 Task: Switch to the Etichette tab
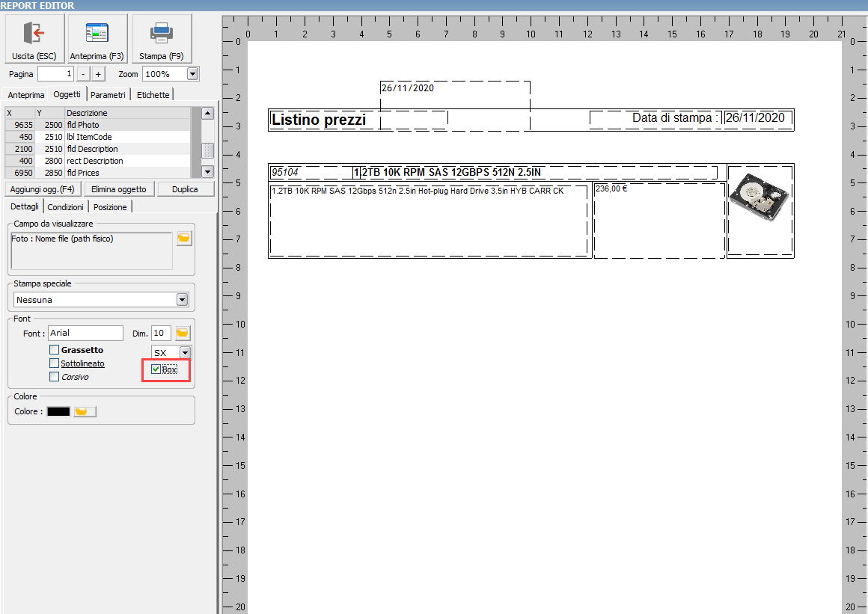(153, 95)
